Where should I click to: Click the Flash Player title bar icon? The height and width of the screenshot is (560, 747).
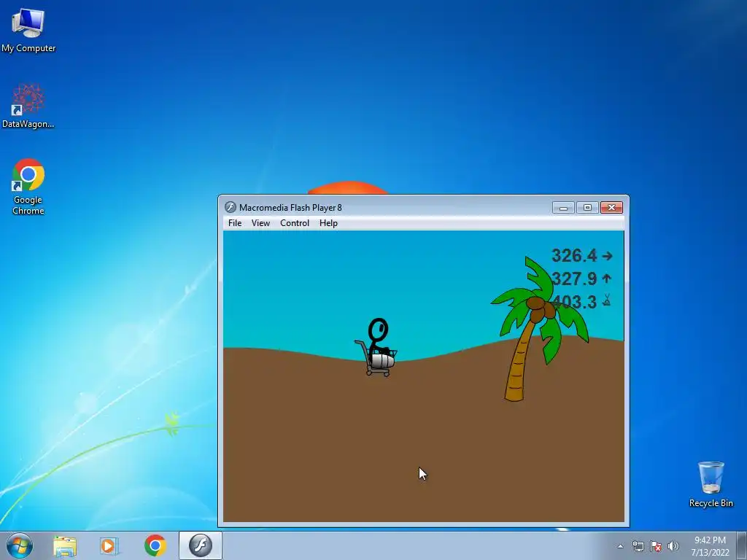coord(231,207)
